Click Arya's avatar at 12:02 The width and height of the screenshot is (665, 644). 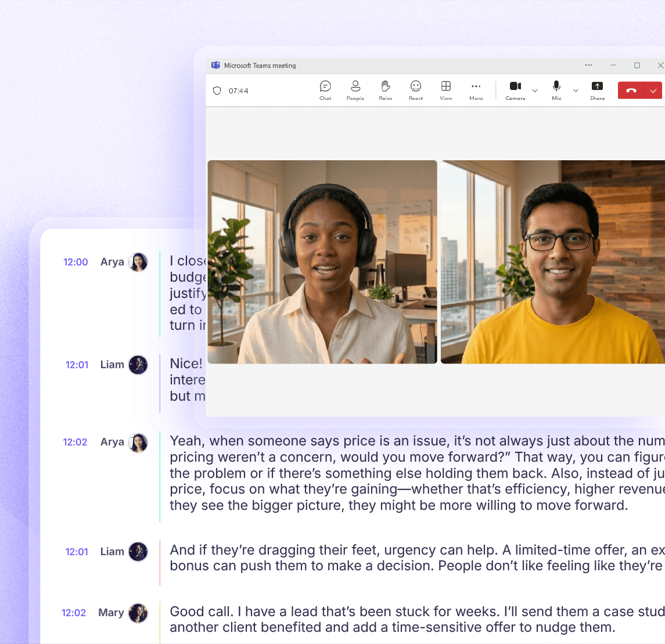click(138, 442)
